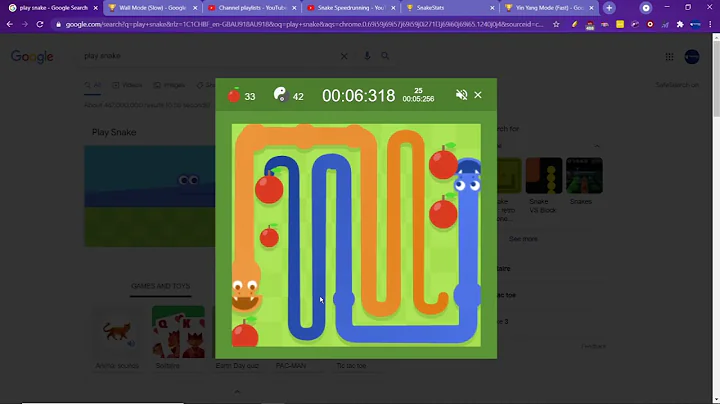The image size is (720, 404).
Task: Unmute the Snake game sound
Action: pyautogui.click(x=461, y=95)
